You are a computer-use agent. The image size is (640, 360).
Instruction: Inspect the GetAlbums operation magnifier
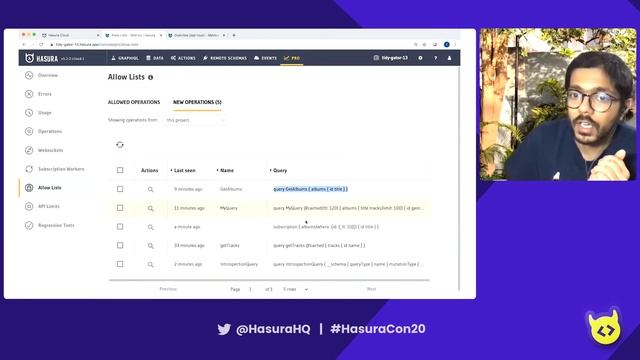[x=151, y=189]
